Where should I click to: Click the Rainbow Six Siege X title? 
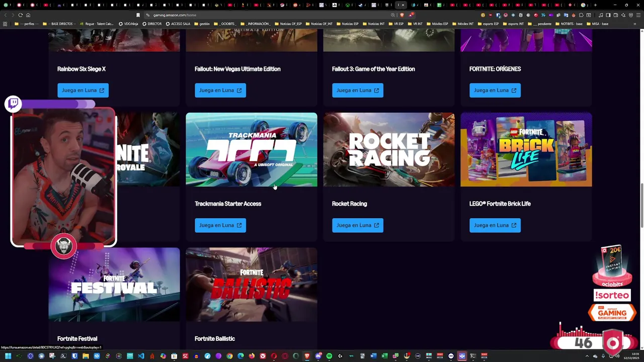82,69
